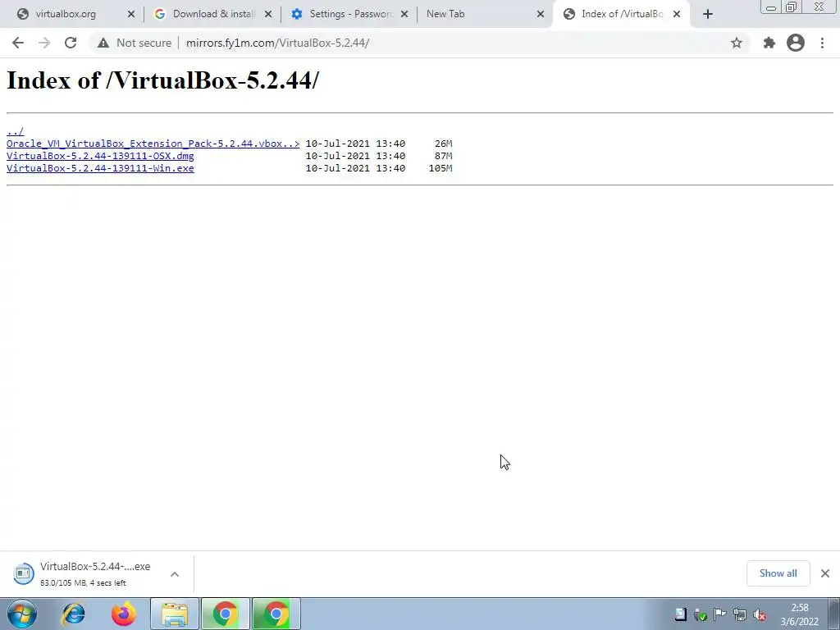
Task: Launch Internet Explorer from the taskbar
Action: click(73, 614)
